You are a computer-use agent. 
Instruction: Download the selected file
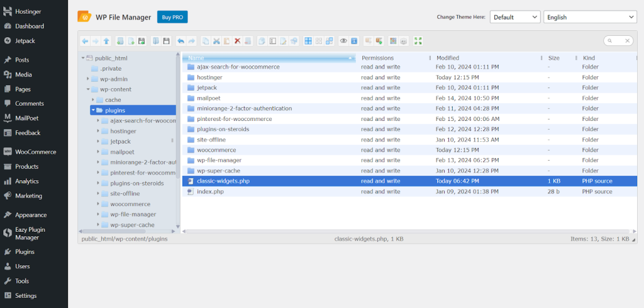166,41
